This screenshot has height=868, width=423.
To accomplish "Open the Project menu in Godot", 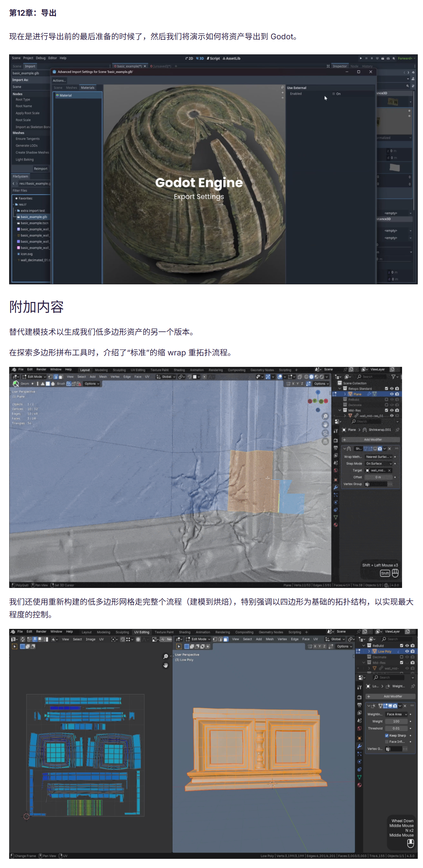I will pyautogui.click(x=28, y=58).
